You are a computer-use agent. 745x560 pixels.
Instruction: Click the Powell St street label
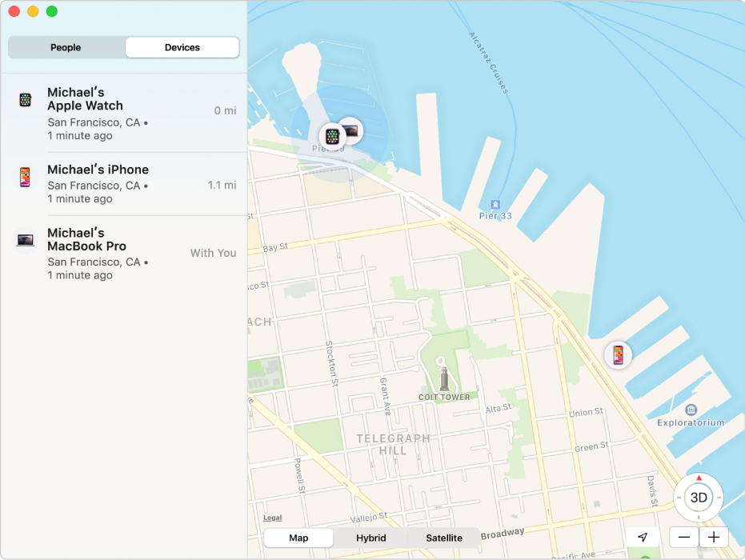tap(298, 476)
